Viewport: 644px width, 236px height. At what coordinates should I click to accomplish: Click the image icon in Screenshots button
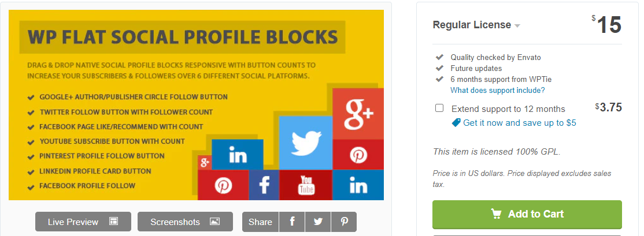click(215, 221)
